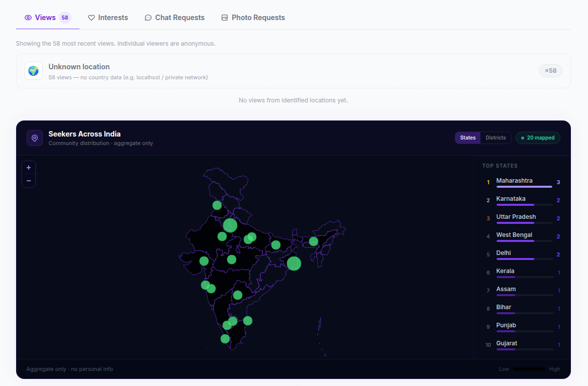Click the green marker over Bihar

276,245
